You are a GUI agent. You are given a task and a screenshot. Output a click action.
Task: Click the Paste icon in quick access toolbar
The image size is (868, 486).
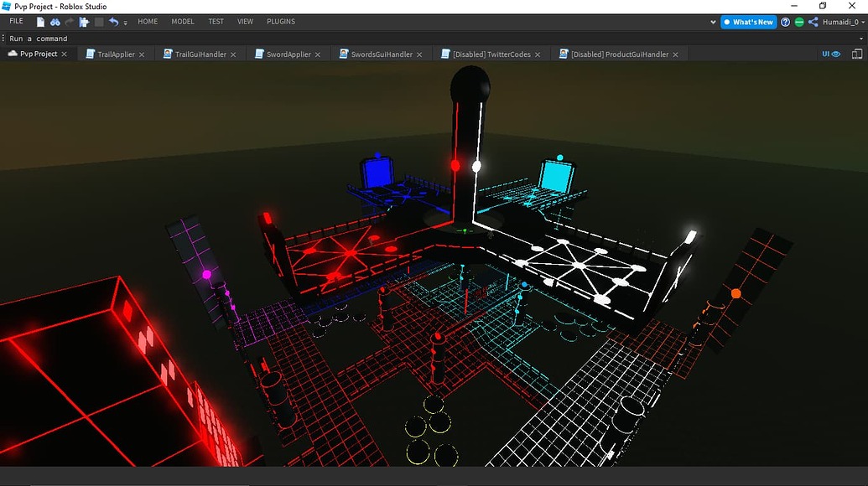[x=85, y=22]
